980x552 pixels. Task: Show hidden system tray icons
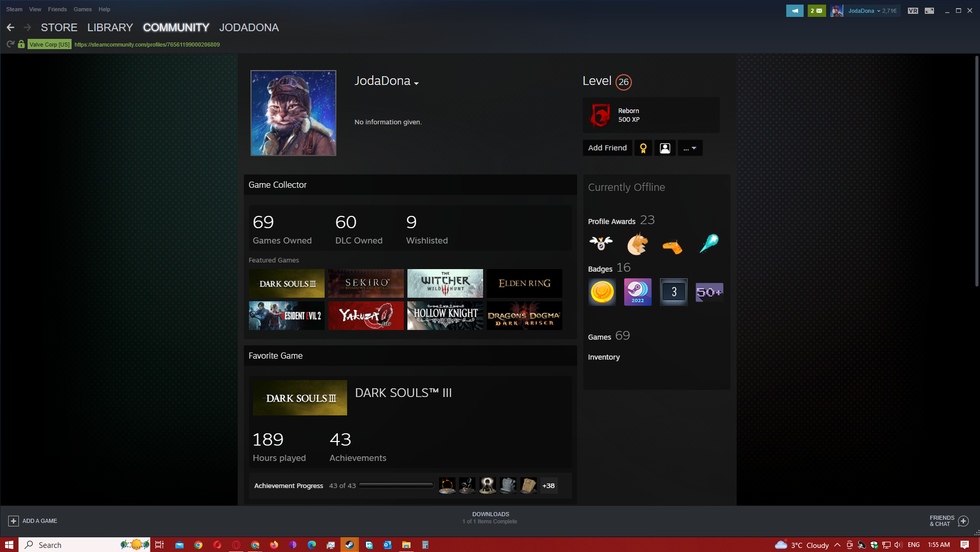pos(837,545)
